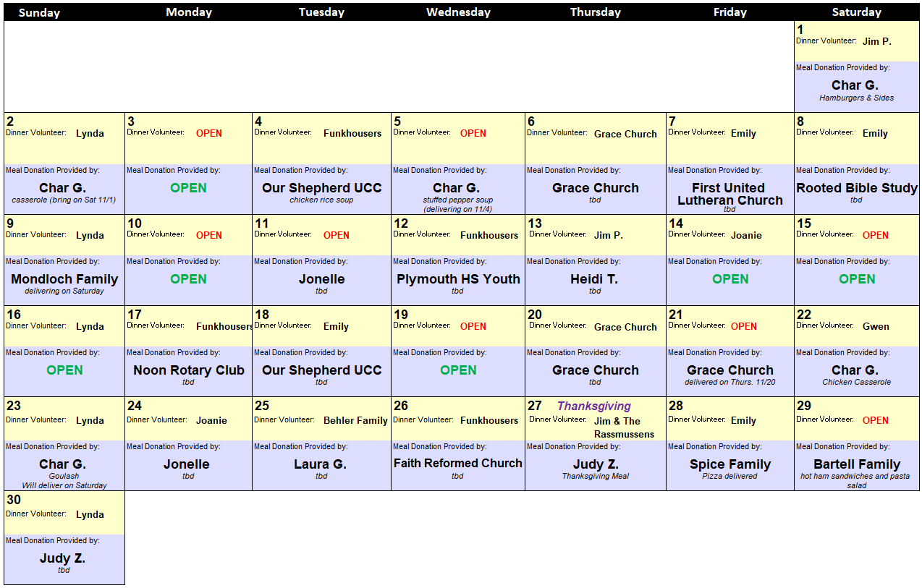
Task: Select the Heidi T. meal donation
Action: 594,279
